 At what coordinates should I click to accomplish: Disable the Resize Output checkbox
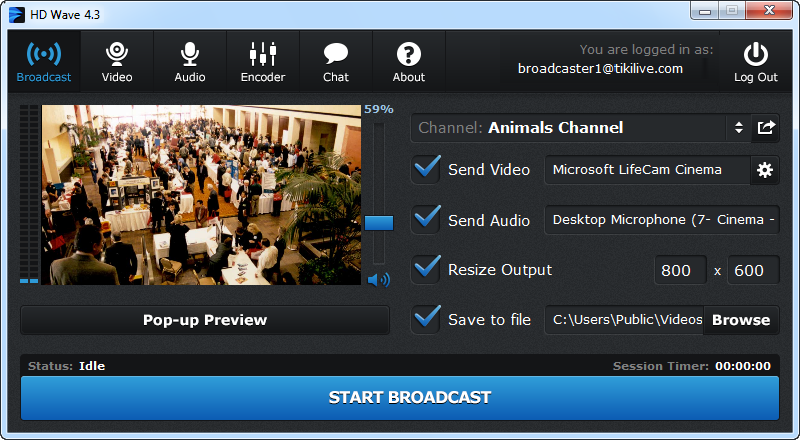pyautogui.click(x=426, y=270)
